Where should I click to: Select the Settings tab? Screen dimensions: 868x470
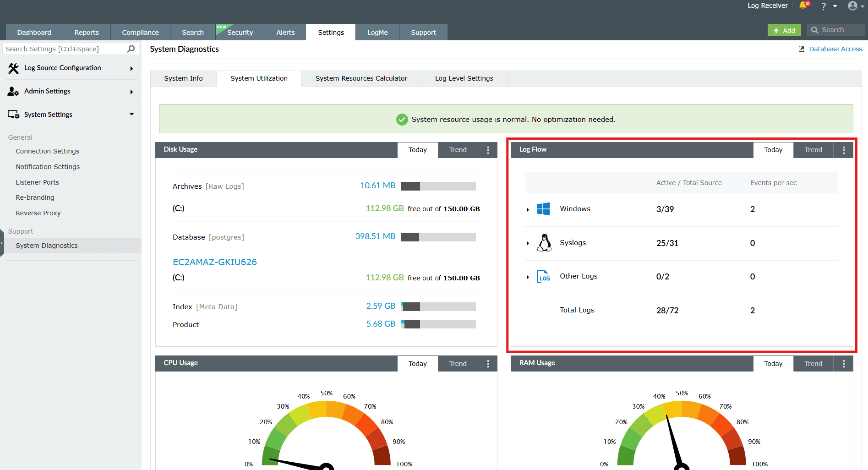(331, 33)
